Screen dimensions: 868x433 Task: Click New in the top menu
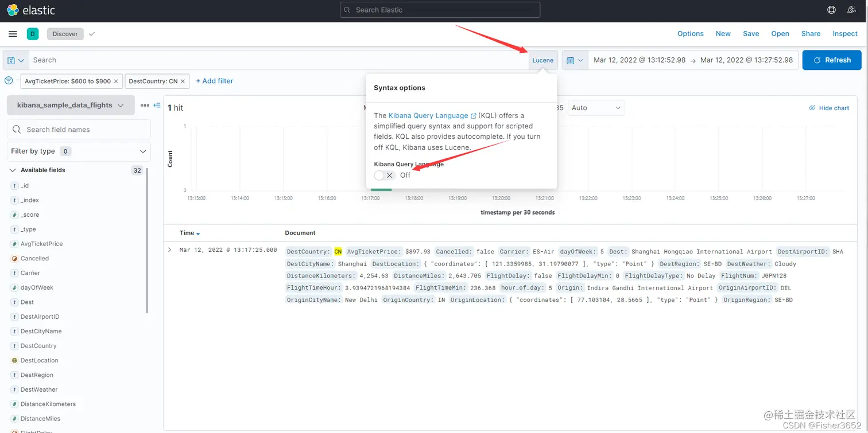[723, 34]
